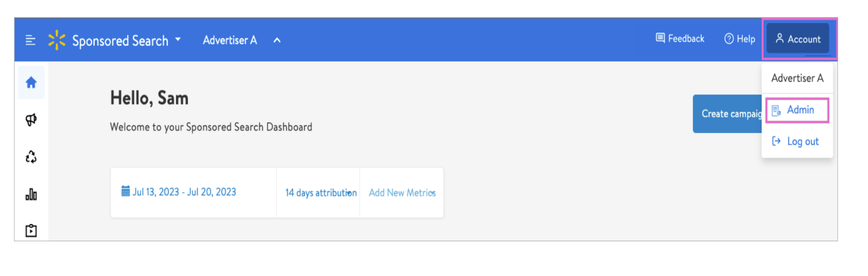Open the Feedback link
Screen dimensions: 868x276
point(680,39)
